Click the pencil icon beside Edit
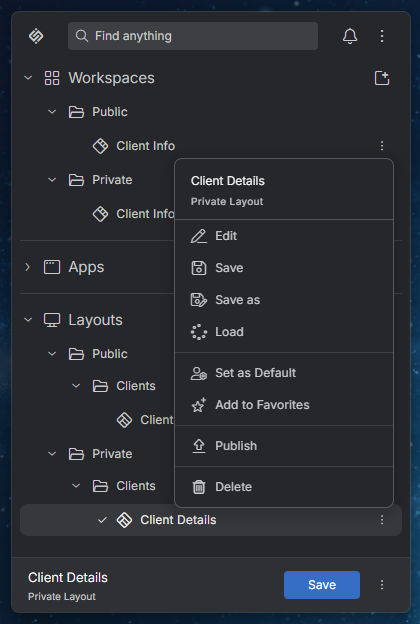Viewport: 420px width, 624px height. [199, 236]
